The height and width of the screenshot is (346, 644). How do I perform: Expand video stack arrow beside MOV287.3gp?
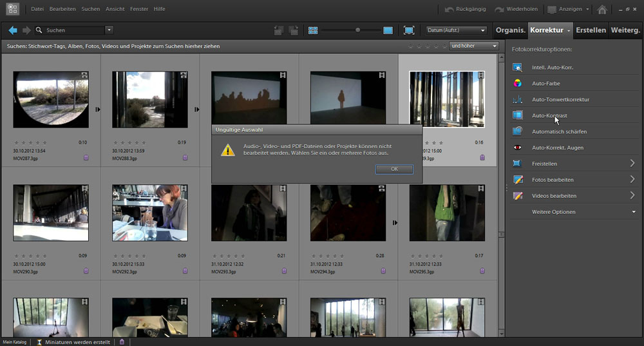(x=98, y=110)
